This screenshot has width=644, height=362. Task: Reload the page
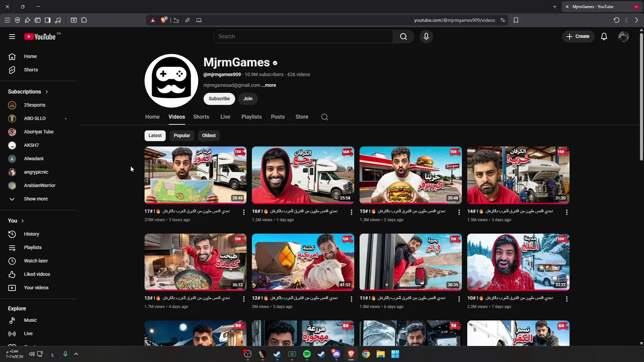coord(616,20)
